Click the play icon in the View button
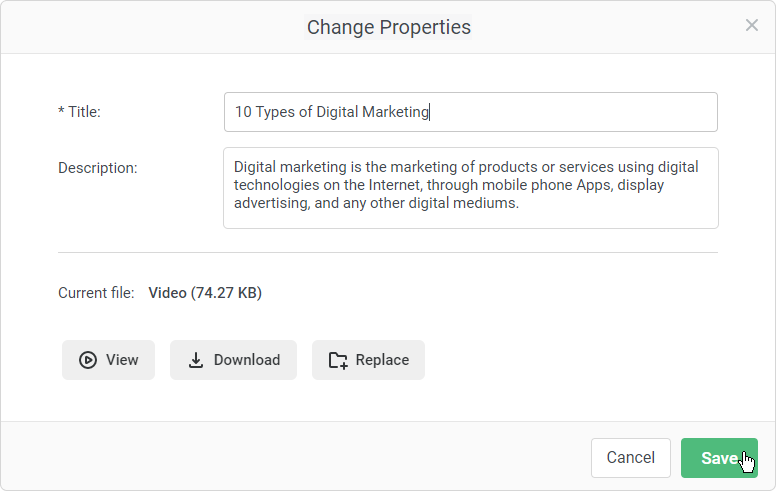The width and height of the screenshot is (776, 491). tap(88, 360)
